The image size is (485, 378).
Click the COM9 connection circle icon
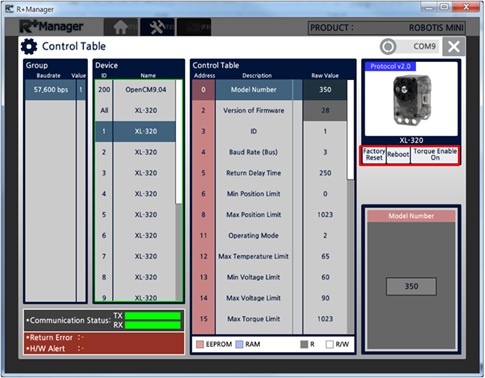tap(388, 46)
